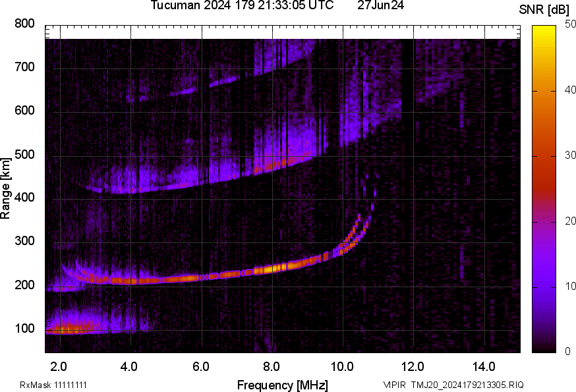Image resolution: width=576 pixels, height=392 pixels.
Task: Click the colorbar tick label '0'
Action: pyautogui.click(x=567, y=352)
